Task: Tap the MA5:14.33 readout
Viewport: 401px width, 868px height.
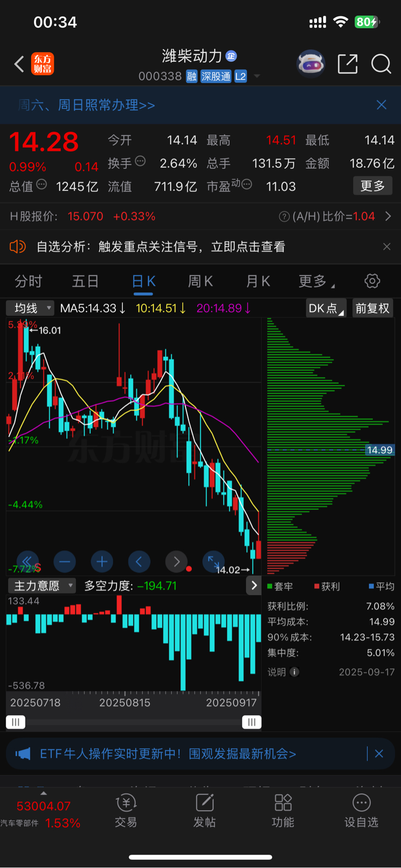Action: pyautogui.click(x=93, y=308)
